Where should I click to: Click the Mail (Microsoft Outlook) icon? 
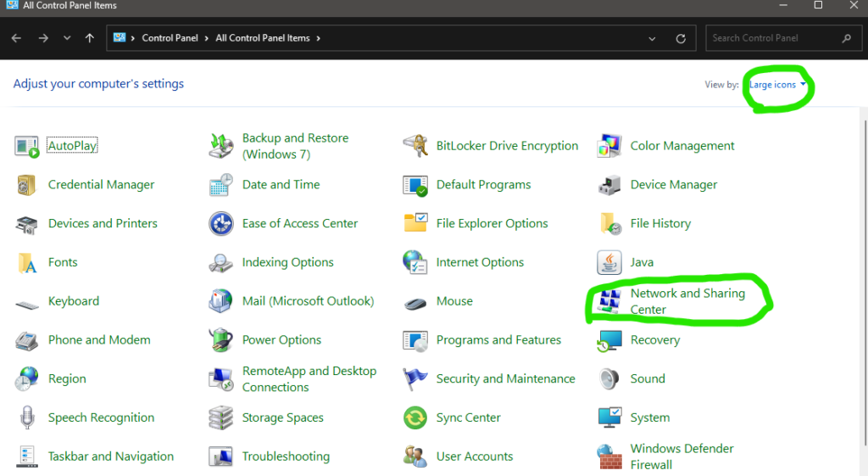221,301
